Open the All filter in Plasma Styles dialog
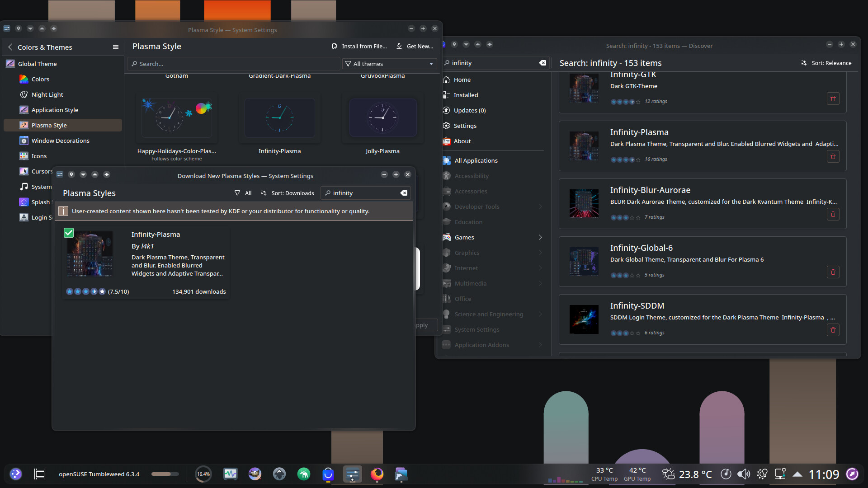This screenshot has width=868, height=488. [243, 193]
